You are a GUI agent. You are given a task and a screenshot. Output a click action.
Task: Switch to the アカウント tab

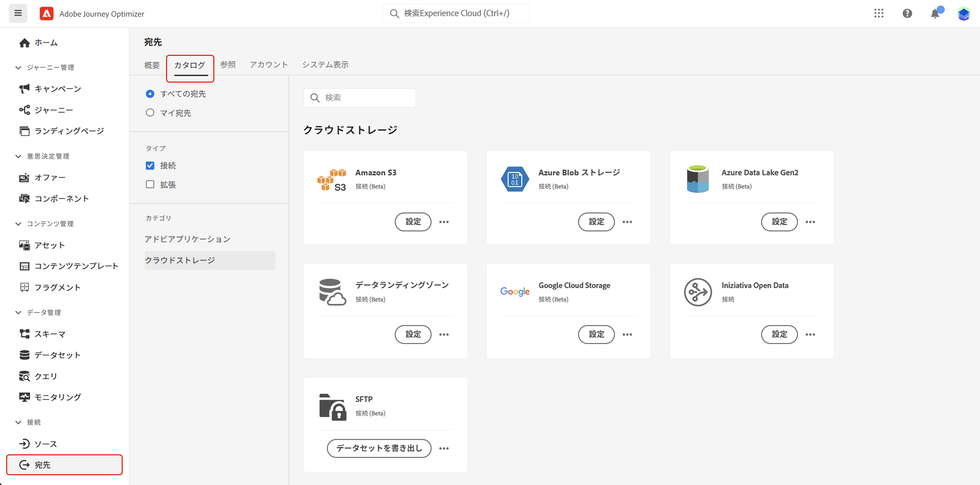tap(268, 65)
